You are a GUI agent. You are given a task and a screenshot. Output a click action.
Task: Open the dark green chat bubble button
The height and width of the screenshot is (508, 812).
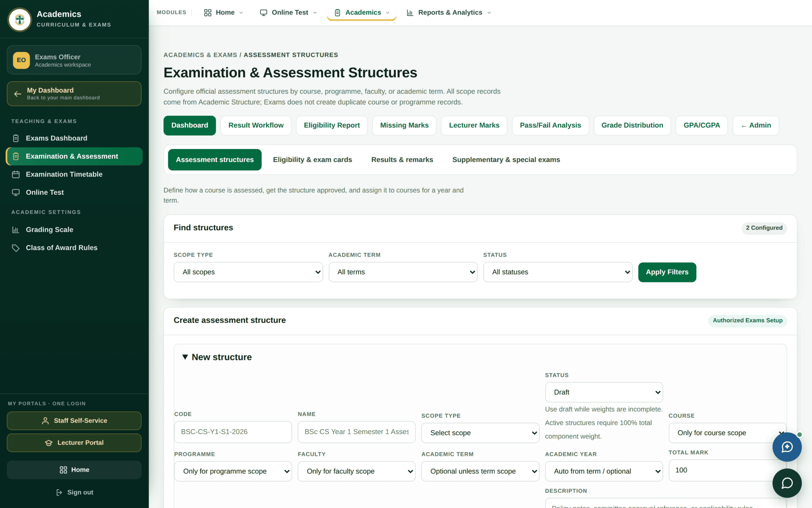787,483
